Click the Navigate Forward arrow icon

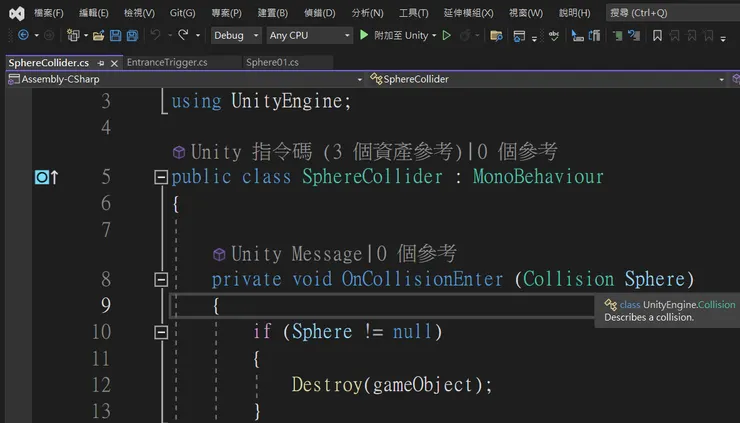point(49,35)
